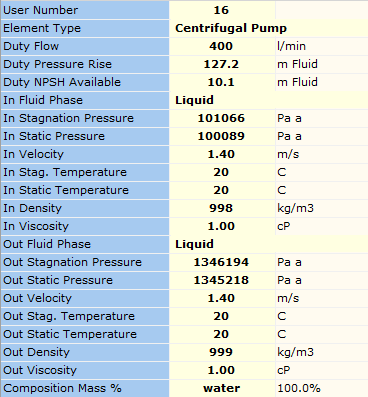This screenshot has height=397, width=368.
Task: Select the Duty Pressure Rise value 127.2
Action: tap(221, 64)
